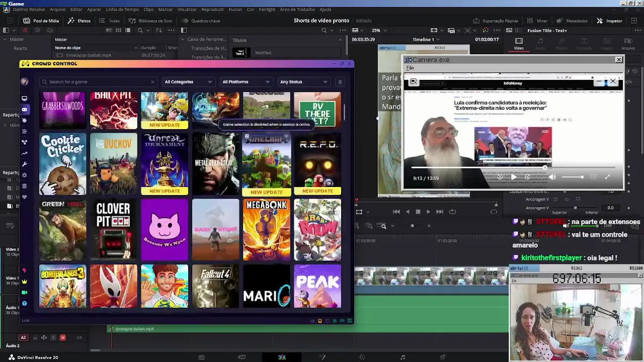644x362 pixels.
Task: Select the Borderlands 3 game thumbnail
Action: pyautogui.click(x=63, y=286)
